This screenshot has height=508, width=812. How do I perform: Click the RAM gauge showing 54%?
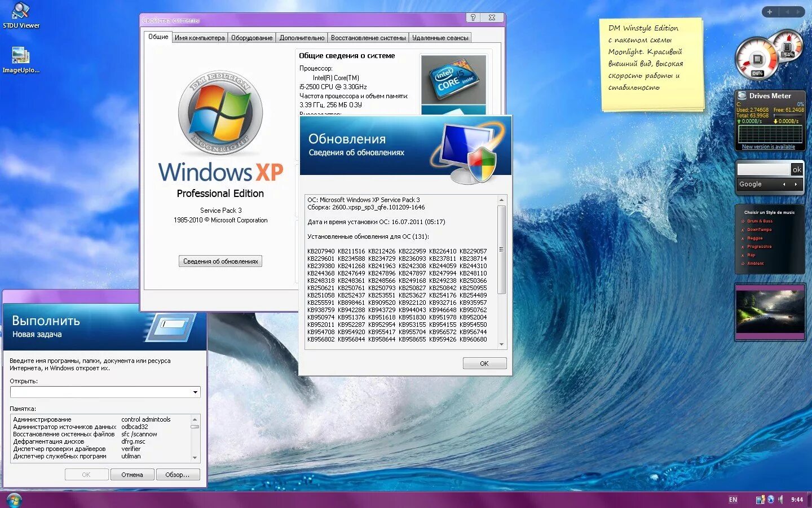point(788,46)
